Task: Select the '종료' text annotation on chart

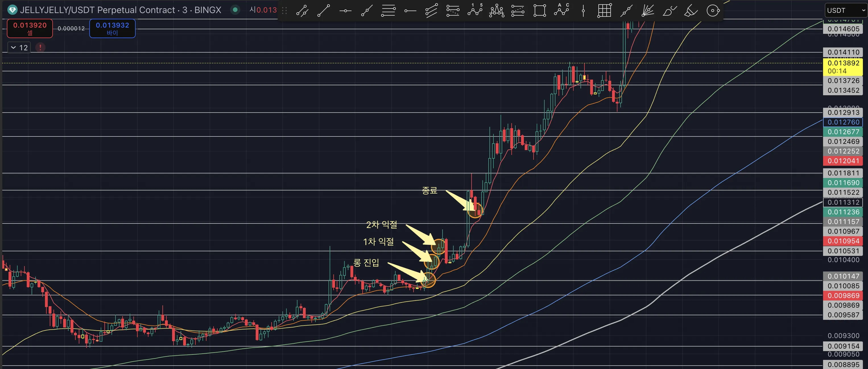Action: point(430,190)
